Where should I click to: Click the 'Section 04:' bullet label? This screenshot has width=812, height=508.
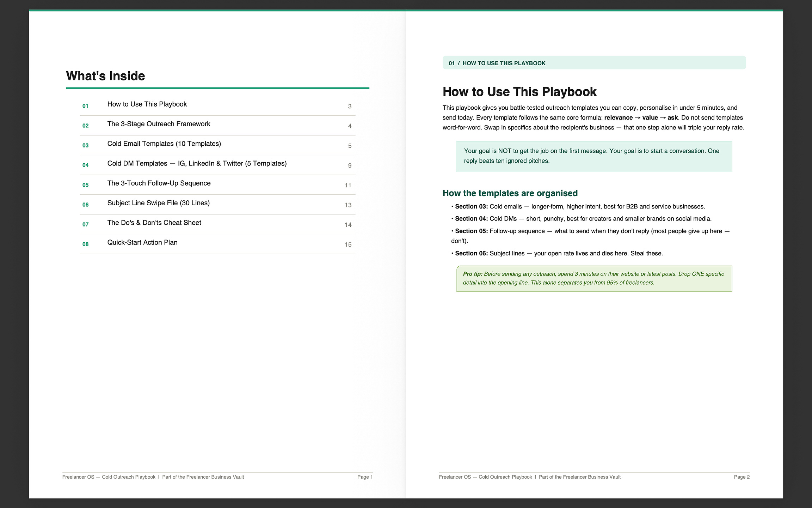pyautogui.click(x=472, y=219)
